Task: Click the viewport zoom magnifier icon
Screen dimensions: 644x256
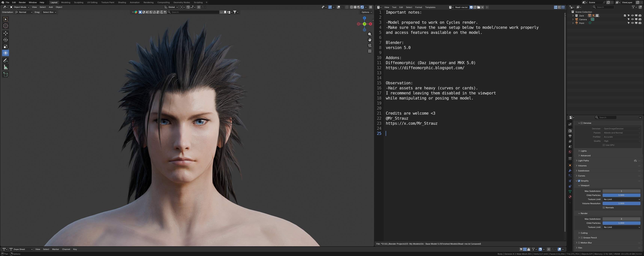Action: (x=370, y=34)
